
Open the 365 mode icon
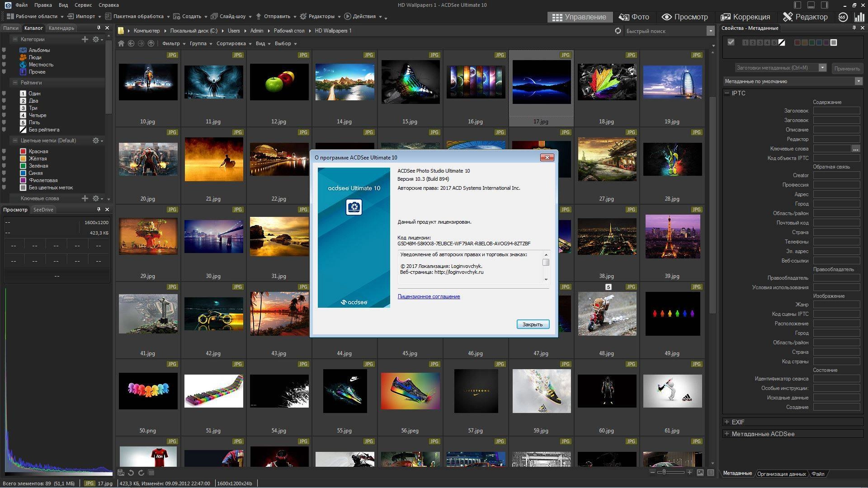[x=843, y=17]
